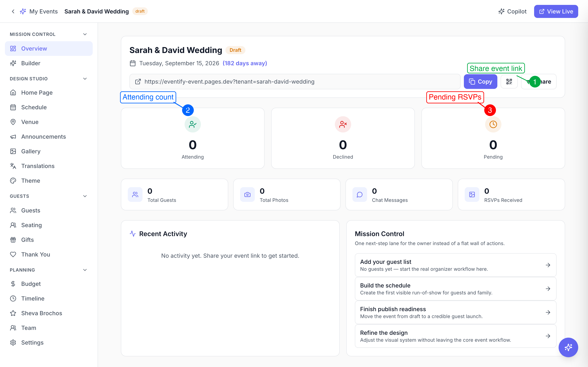
Task: Open the Builder sidebar item
Action: (x=31, y=63)
